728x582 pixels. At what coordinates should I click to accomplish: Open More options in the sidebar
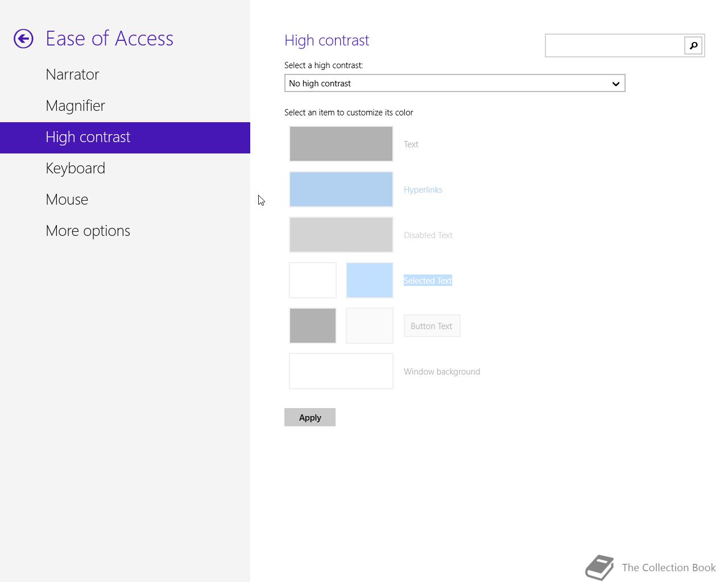125,231
